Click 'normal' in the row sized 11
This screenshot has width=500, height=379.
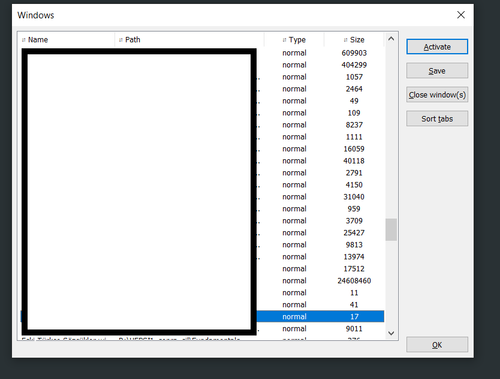click(294, 293)
